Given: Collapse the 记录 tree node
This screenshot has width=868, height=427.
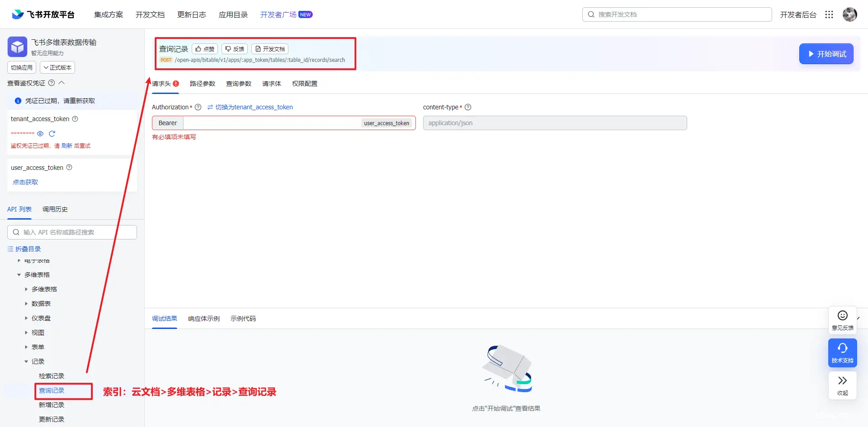Looking at the screenshot, I should coord(26,361).
